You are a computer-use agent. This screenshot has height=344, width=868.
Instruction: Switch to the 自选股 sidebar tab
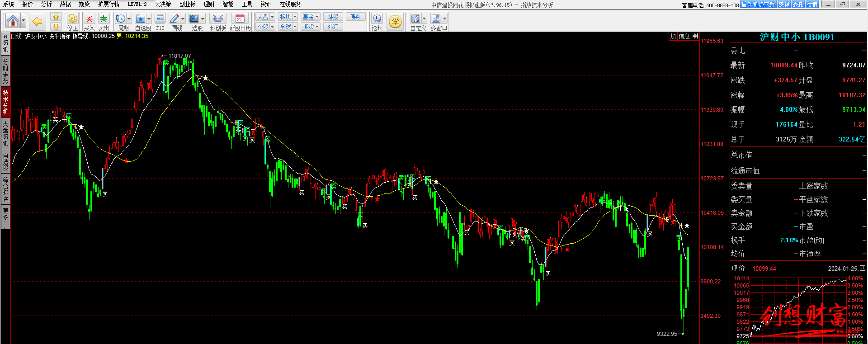(5, 162)
